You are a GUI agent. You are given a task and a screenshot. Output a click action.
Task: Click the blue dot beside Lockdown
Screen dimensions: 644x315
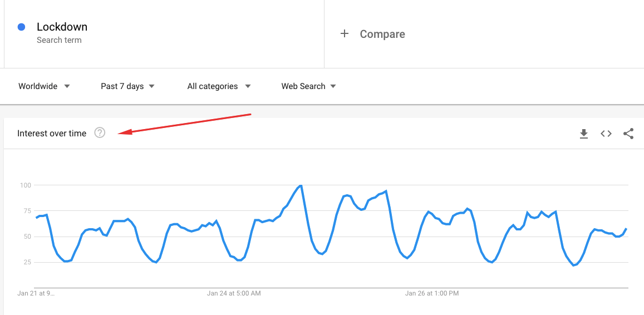pyautogui.click(x=22, y=27)
